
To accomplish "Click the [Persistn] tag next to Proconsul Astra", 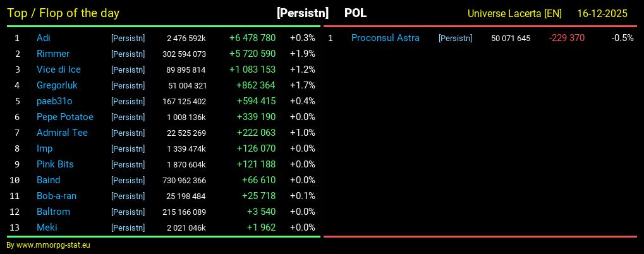I will [455, 39].
